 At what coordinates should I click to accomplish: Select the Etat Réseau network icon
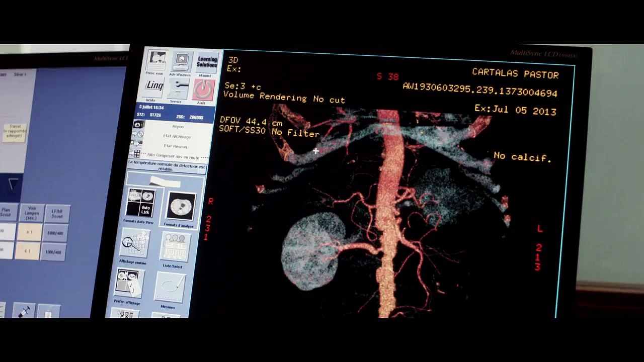point(136,144)
